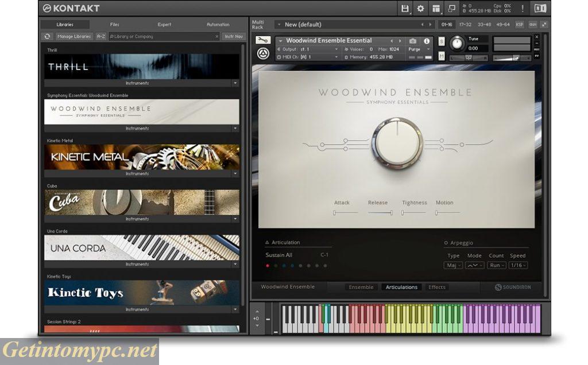588x365 pixels.
Task: Select rack page 17-32
Action: [x=465, y=24]
